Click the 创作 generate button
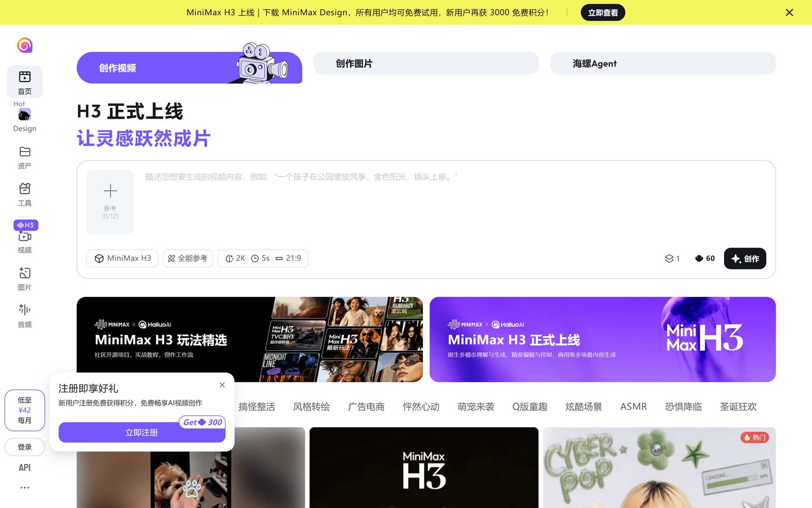 (x=745, y=259)
